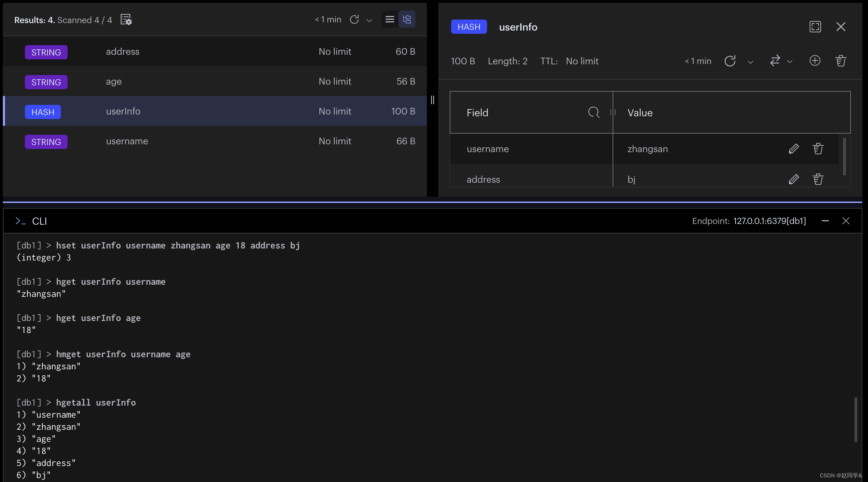Viewport: 868px width, 482px height.
Task: Edit the zhangsan value with the pencil icon
Action: click(794, 149)
